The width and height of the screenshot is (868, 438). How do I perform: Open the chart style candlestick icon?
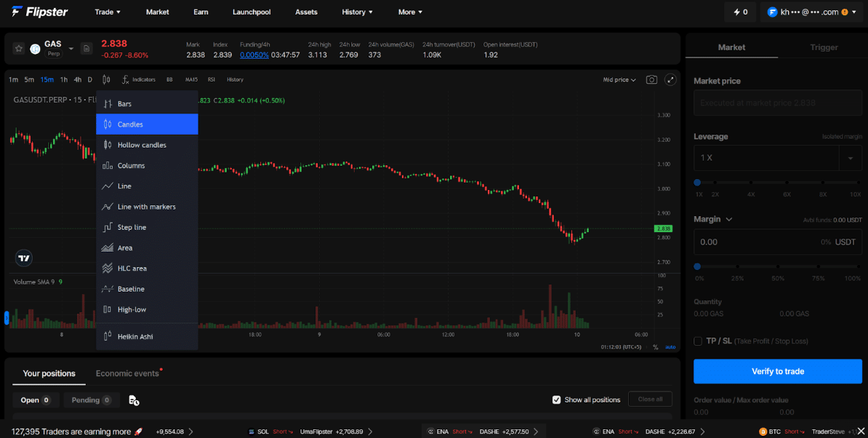coord(106,80)
